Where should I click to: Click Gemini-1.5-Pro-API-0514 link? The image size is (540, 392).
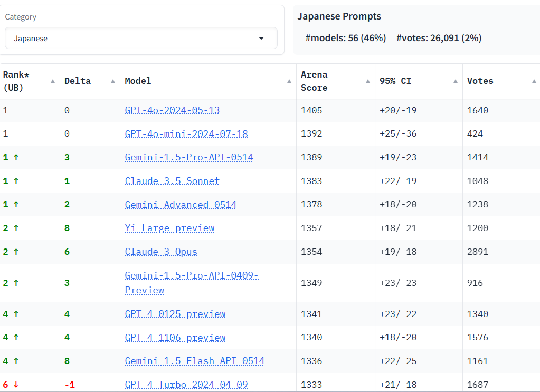[189, 157]
